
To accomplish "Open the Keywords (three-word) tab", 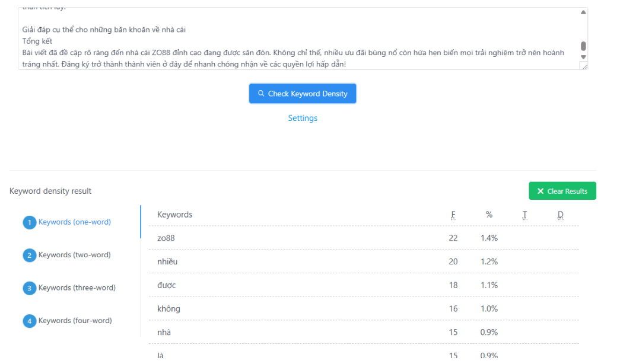I will pos(77,288).
